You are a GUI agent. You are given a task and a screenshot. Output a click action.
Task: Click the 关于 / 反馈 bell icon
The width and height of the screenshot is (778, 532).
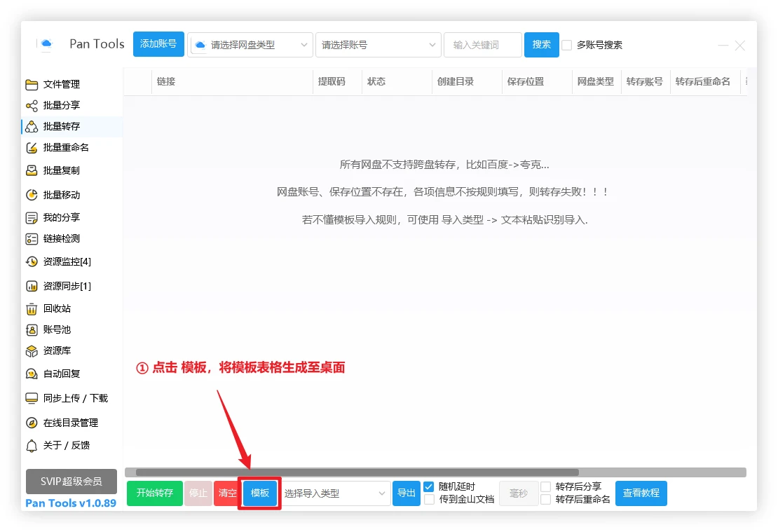tap(32, 446)
